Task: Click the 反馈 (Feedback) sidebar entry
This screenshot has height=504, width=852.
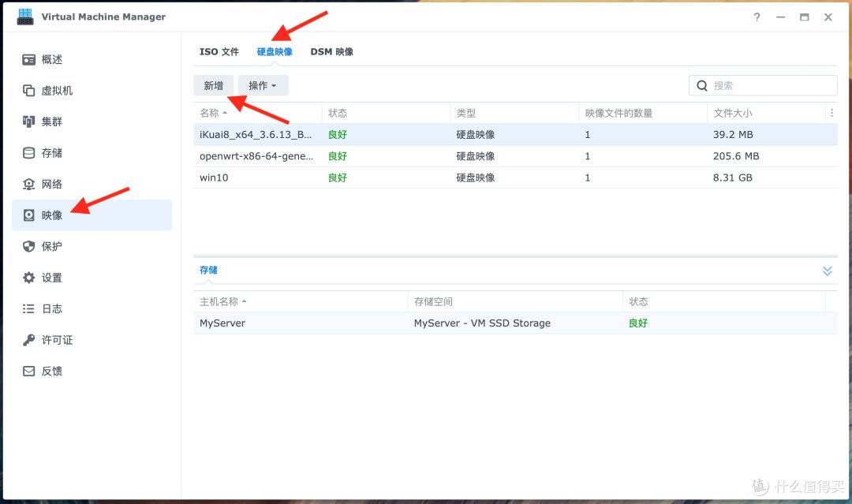Action: pyautogui.click(x=51, y=371)
